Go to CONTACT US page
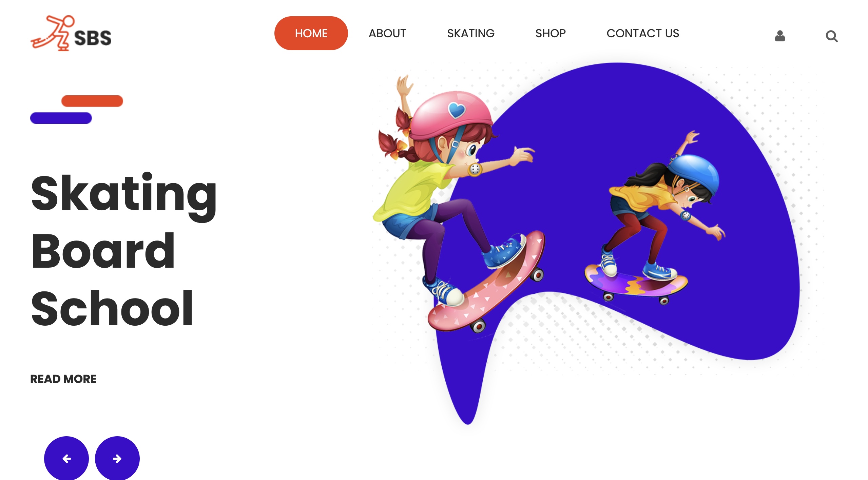 point(643,33)
